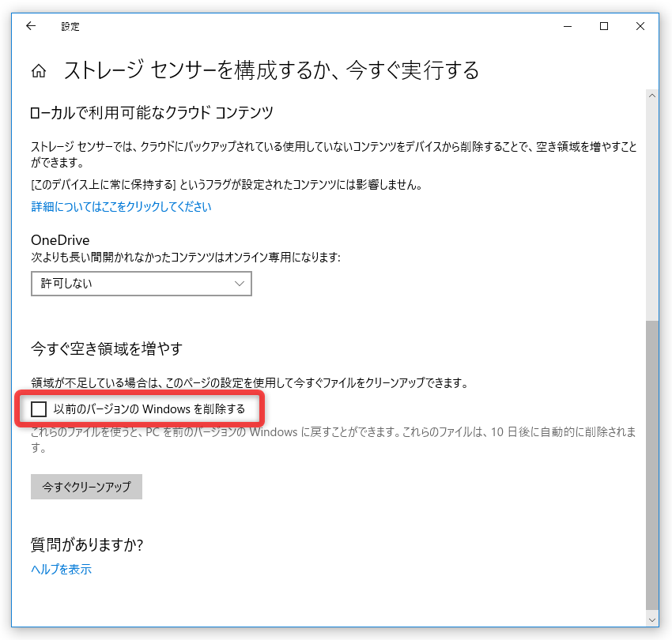Click the 今すぐクリーンアップ button
Image resolution: width=672 pixels, height=640 pixels.
coord(86,487)
